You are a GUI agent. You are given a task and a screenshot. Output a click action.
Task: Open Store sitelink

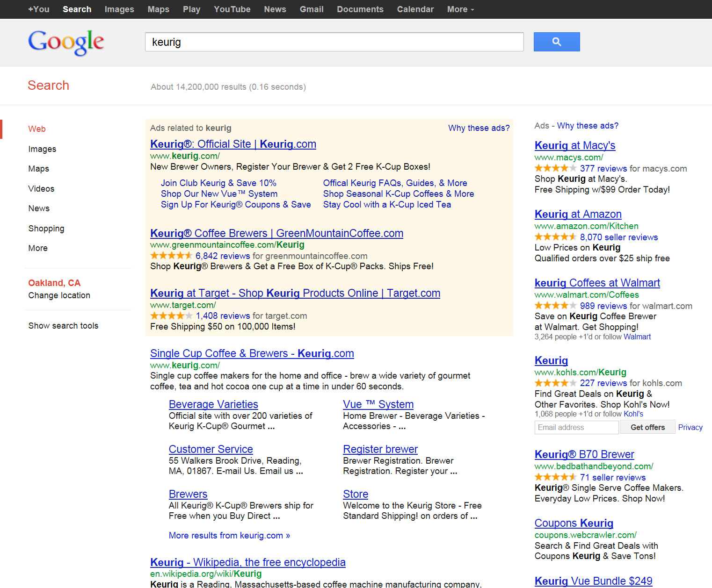[x=356, y=494]
